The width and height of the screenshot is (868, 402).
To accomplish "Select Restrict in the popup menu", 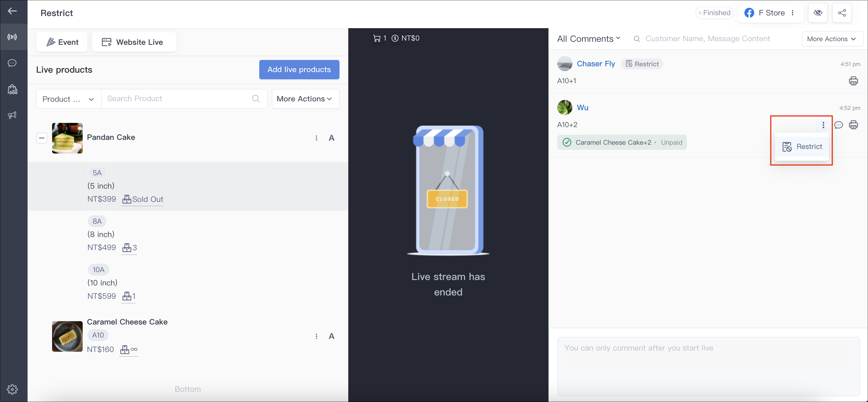I will click(x=802, y=147).
